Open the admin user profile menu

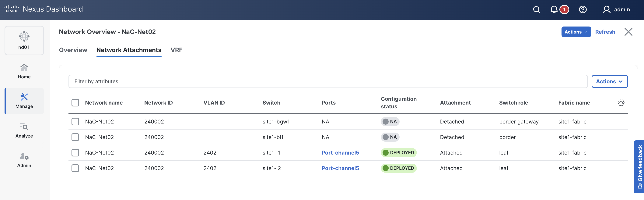(616, 9)
